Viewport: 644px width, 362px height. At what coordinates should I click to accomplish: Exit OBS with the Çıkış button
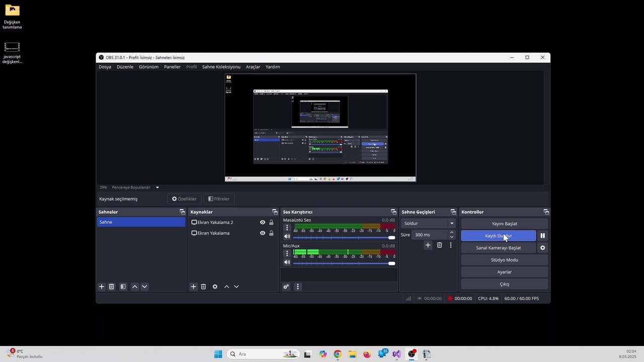pos(505,284)
